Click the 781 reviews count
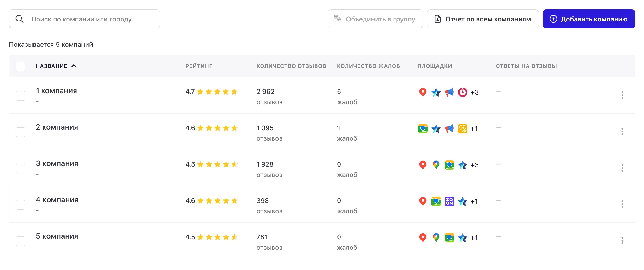Image resolution: width=644 pixels, height=270 pixels. pos(262,237)
